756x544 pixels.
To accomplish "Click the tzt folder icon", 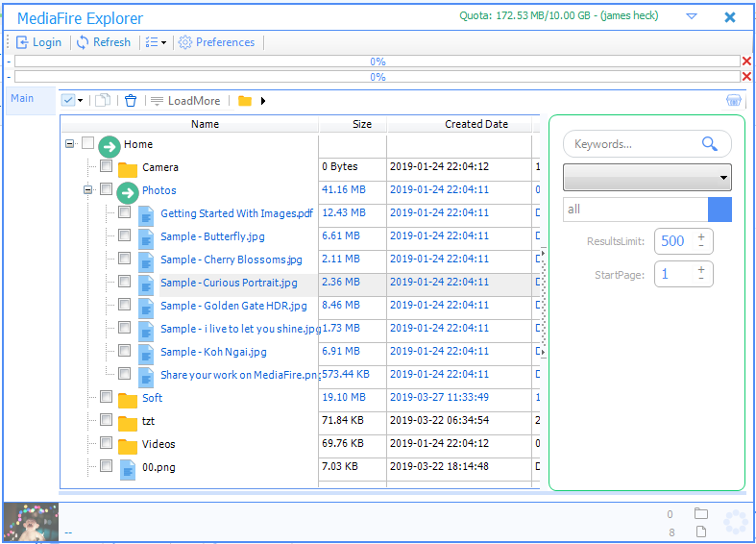I will 128,424.
